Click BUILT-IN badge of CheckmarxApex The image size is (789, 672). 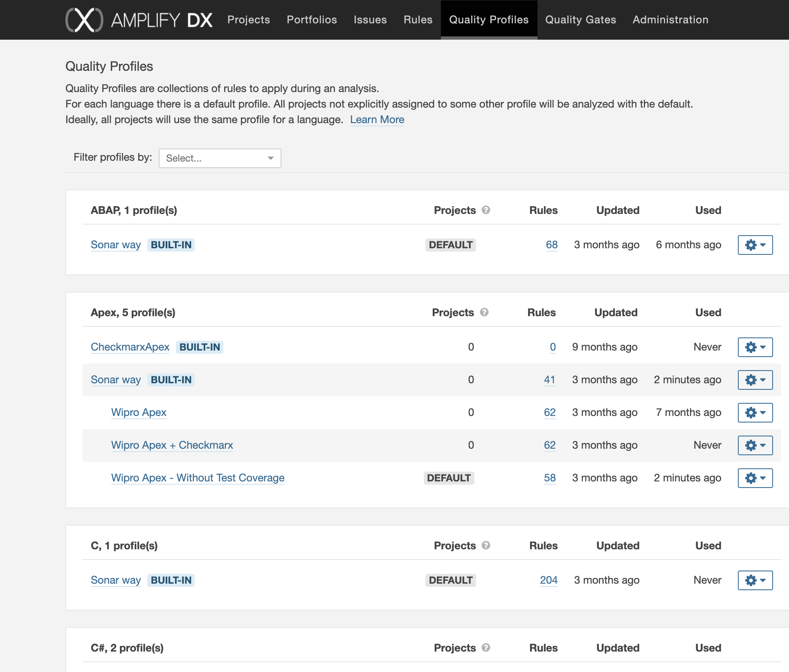point(200,347)
